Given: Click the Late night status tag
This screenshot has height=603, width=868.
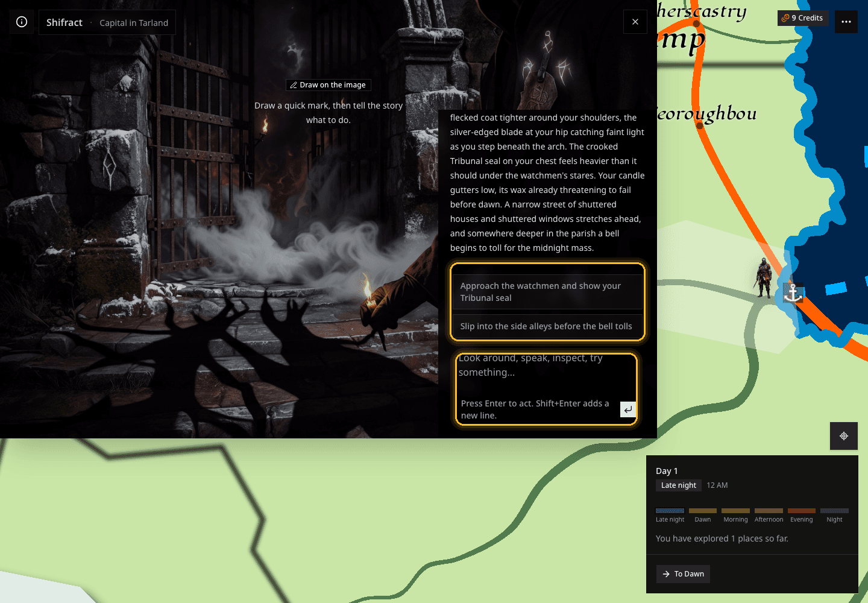Looking at the screenshot, I should pyautogui.click(x=679, y=485).
